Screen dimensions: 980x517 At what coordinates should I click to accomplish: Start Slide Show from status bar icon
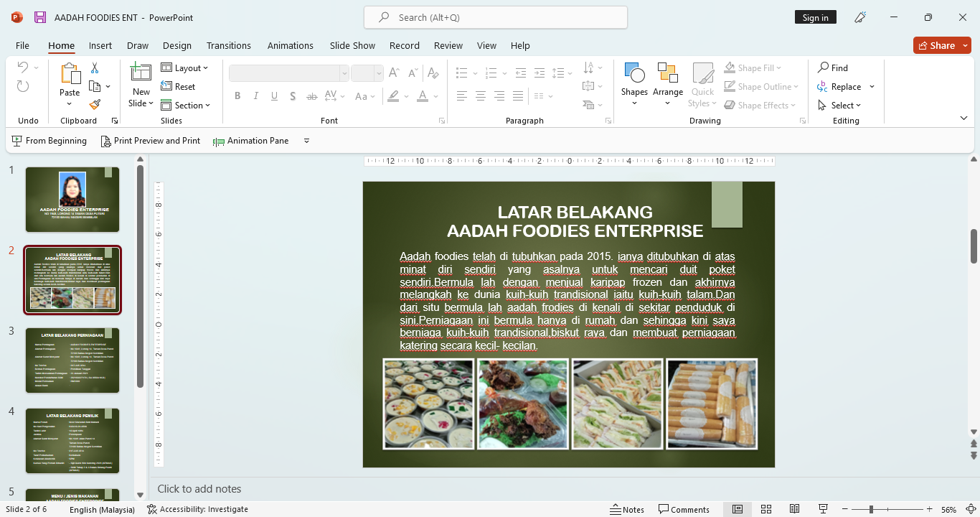[x=824, y=509]
